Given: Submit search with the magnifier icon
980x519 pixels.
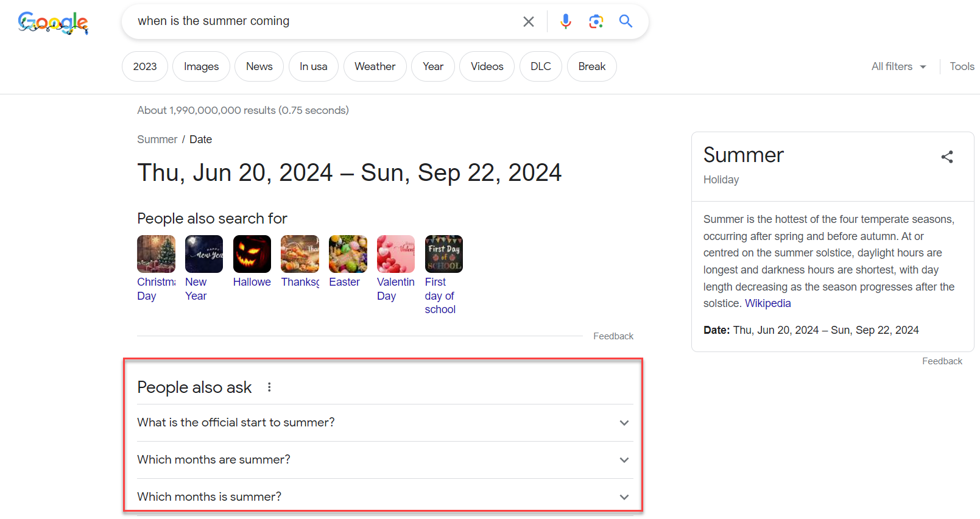Looking at the screenshot, I should (626, 21).
